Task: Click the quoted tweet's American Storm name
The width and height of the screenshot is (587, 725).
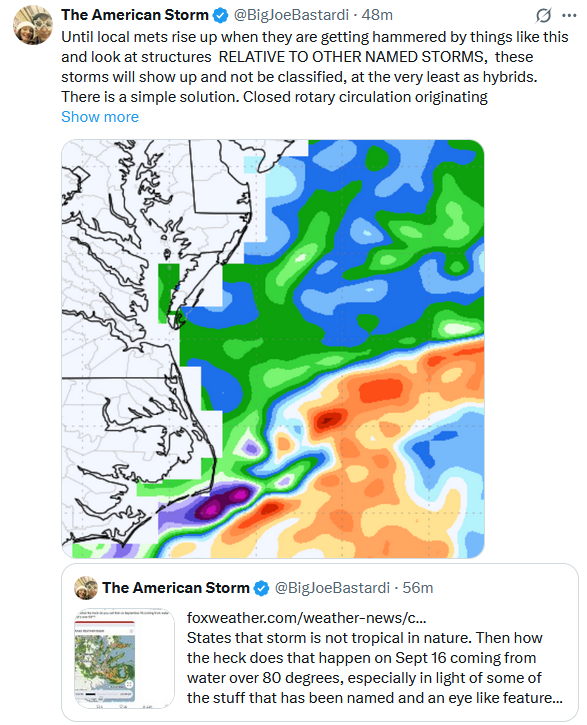Action: pyautogui.click(x=176, y=588)
